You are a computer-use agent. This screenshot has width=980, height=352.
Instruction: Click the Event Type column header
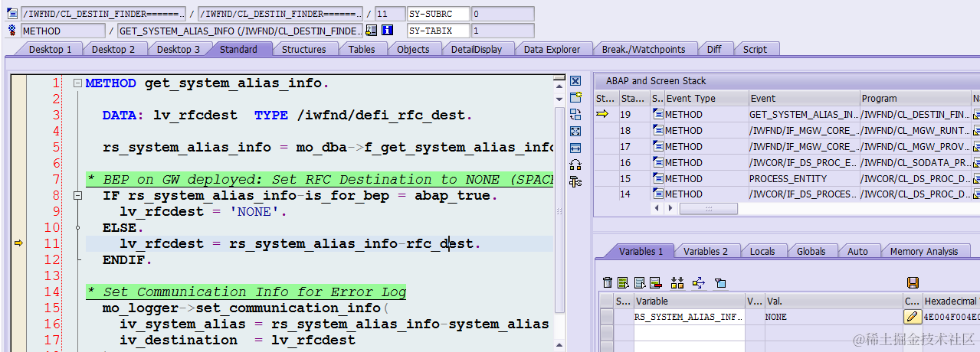pos(706,99)
